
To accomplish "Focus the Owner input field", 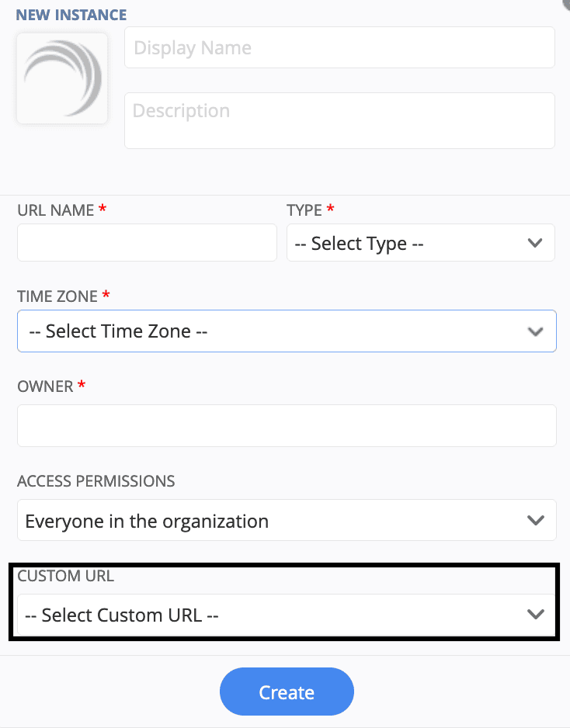I will click(287, 425).
